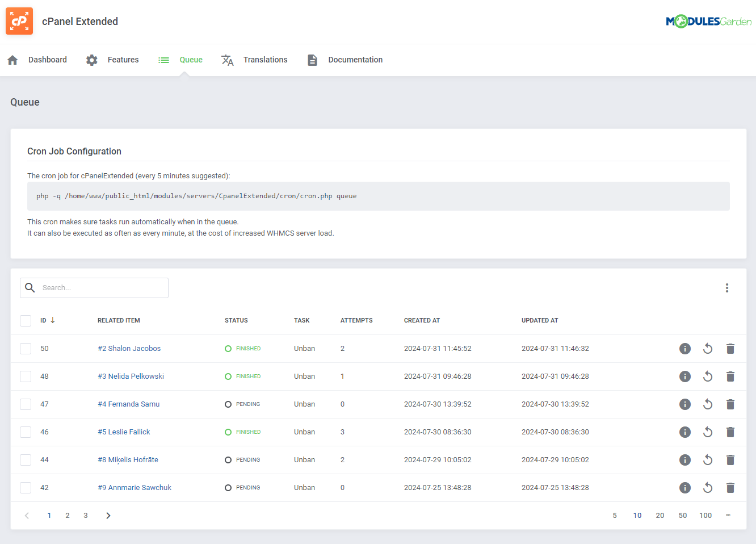Retry queue task 48 with the refresh icon

[x=707, y=376]
